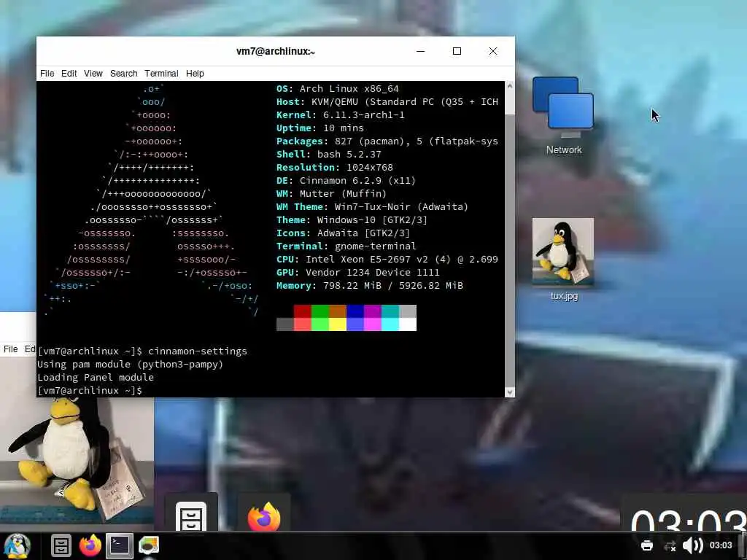
Task: Click the "CPU: Intel Xeon E5-2697 v2" line
Action: [387, 260]
